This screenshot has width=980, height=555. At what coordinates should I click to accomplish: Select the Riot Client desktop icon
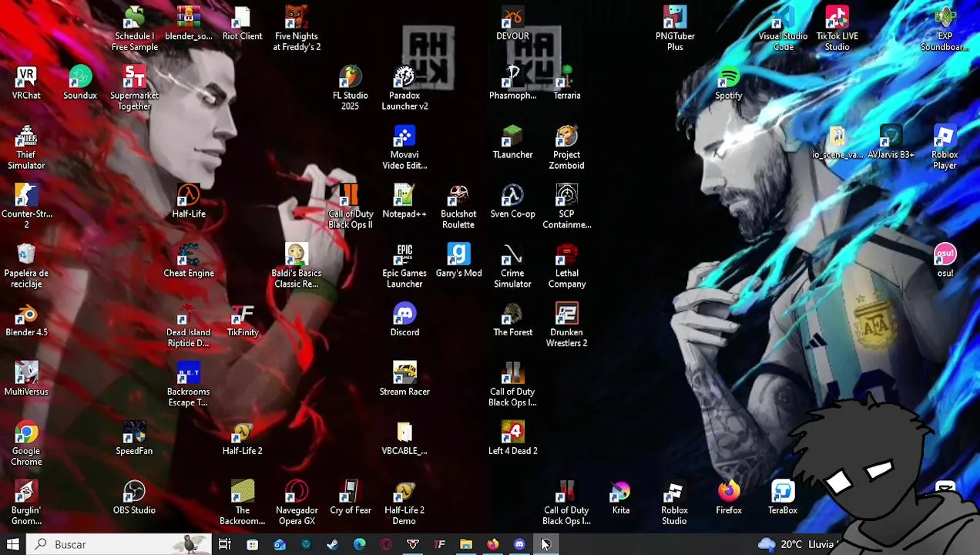pos(242,24)
